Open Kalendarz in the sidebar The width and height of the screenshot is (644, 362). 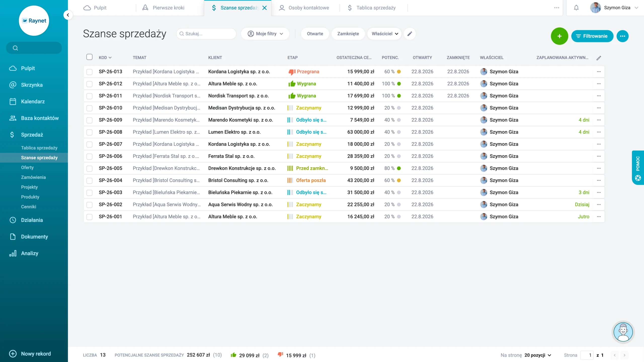(x=33, y=101)
